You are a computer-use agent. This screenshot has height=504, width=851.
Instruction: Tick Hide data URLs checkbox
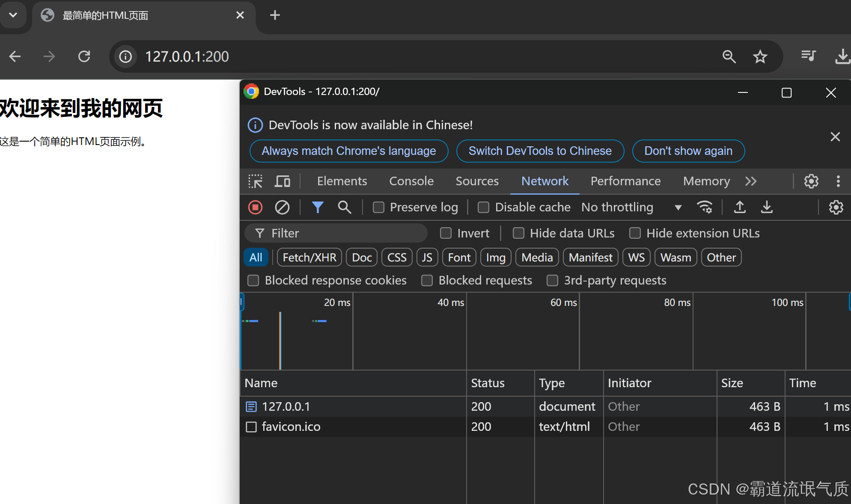click(x=518, y=233)
